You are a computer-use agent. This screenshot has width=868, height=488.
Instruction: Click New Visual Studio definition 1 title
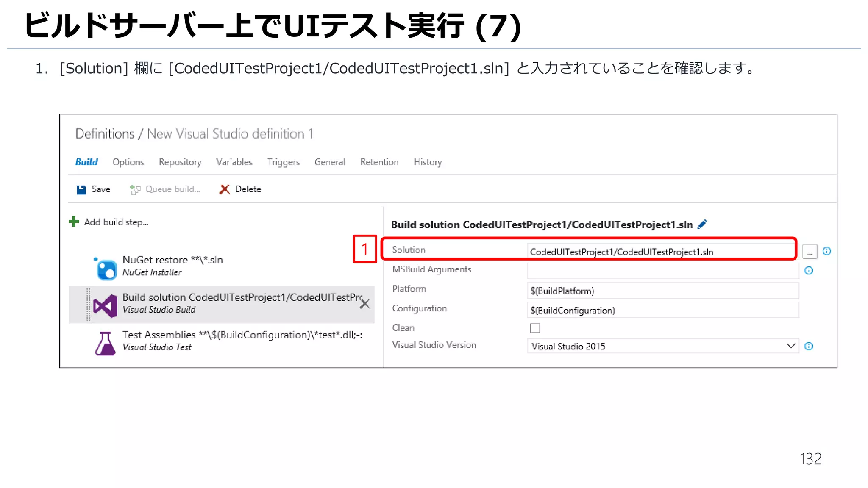click(230, 134)
